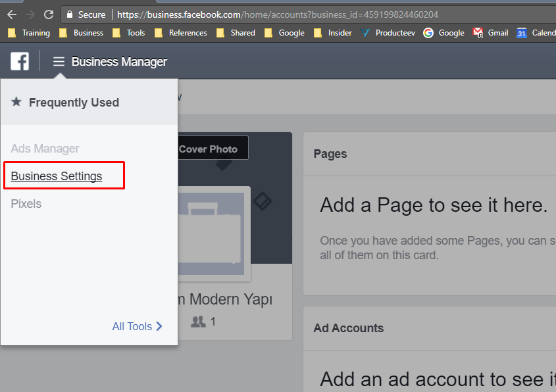Select Business Settings in menu
The height and width of the screenshot is (392, 556).
(57, 176)
